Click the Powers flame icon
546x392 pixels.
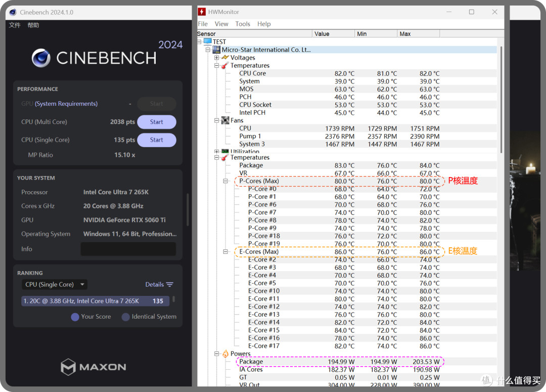coord(225,354)
